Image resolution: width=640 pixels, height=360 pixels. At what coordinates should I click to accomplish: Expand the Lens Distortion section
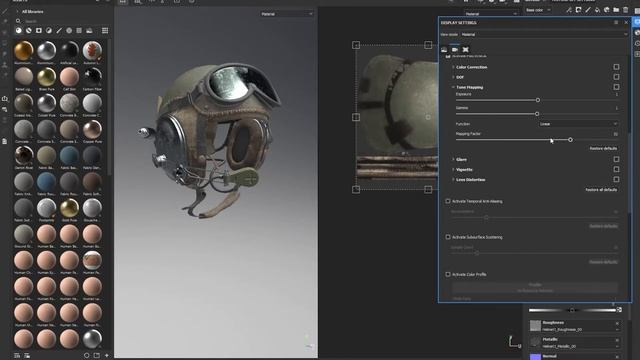click(x=453, y=179)
